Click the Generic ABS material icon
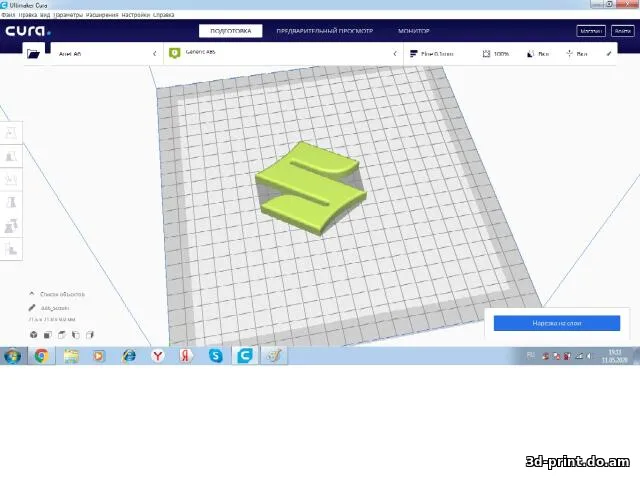The width and height of the screenshot is (640, 480). tap(175, 53)
